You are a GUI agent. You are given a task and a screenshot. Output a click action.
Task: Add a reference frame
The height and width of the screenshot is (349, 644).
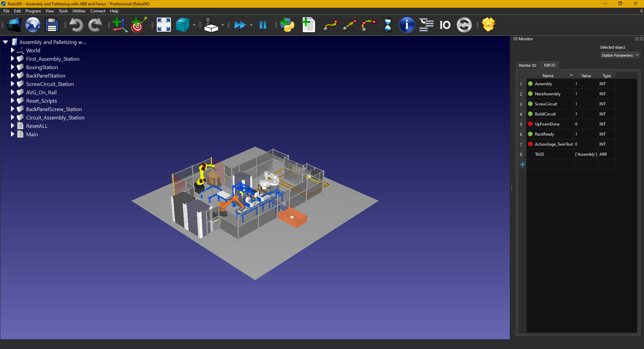(x=119, y=25)
